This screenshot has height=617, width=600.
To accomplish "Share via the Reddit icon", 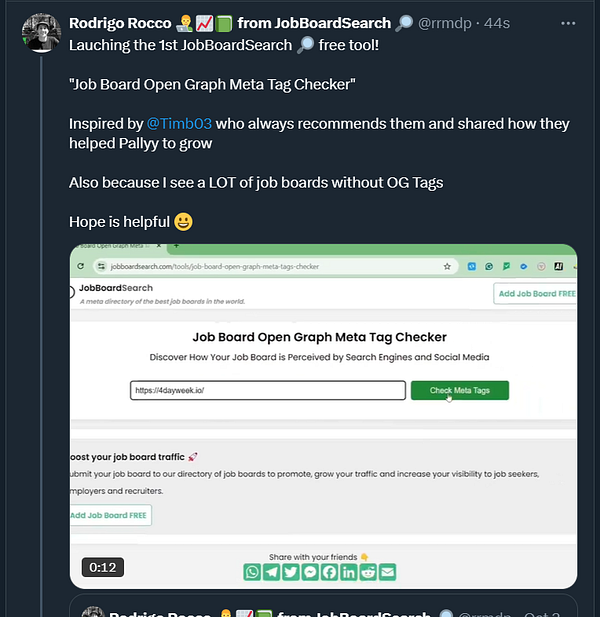I will click(368, 572).
